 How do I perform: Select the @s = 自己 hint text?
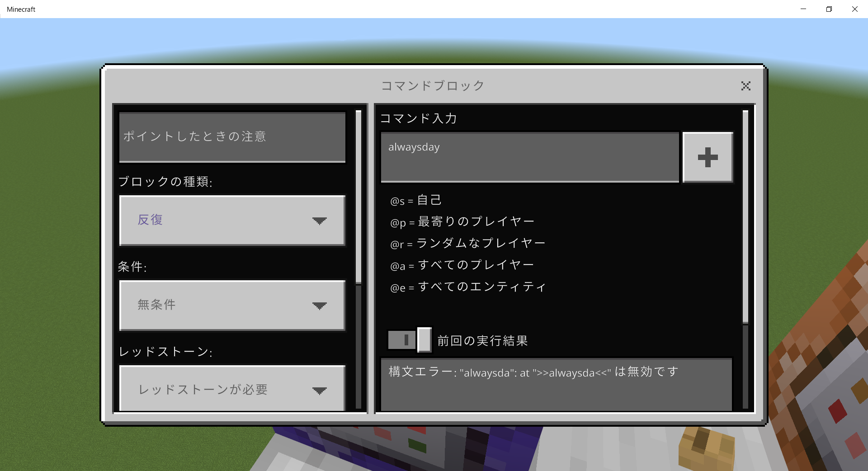click(x=416, y=200)
